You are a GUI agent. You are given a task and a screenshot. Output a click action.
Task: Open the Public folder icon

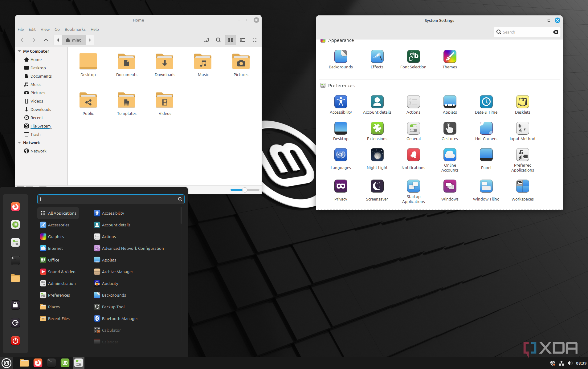click(x=88, y=103)
